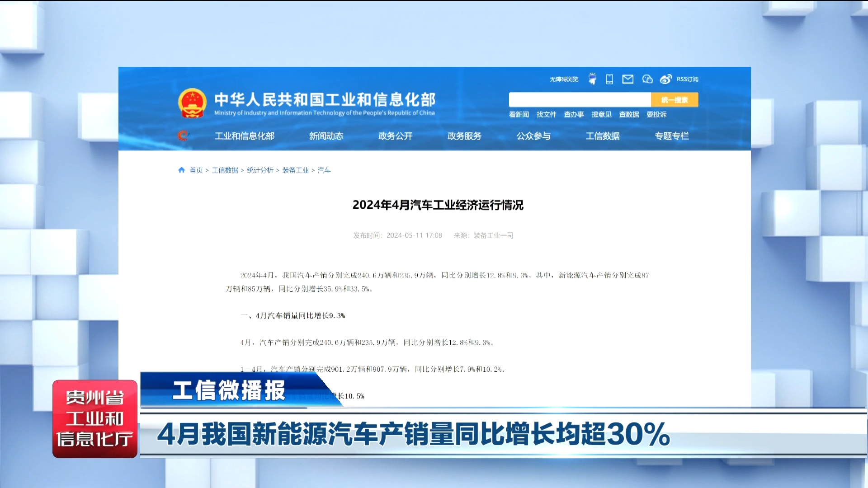Viewport: 868px width, 488px height.
Task: Open the 专题专栏 navigation item
Action: tap(671, 136)
